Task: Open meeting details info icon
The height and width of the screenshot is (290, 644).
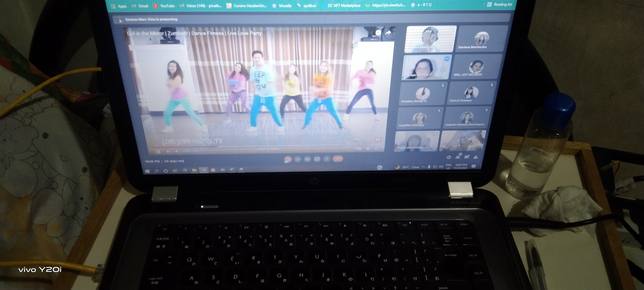Action: pos(449,157)
